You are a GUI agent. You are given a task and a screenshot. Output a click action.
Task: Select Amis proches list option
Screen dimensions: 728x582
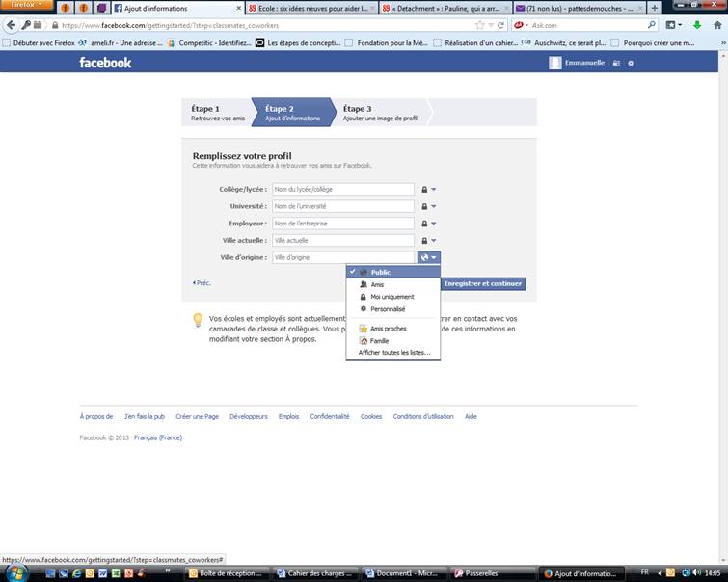coord(393,329)
